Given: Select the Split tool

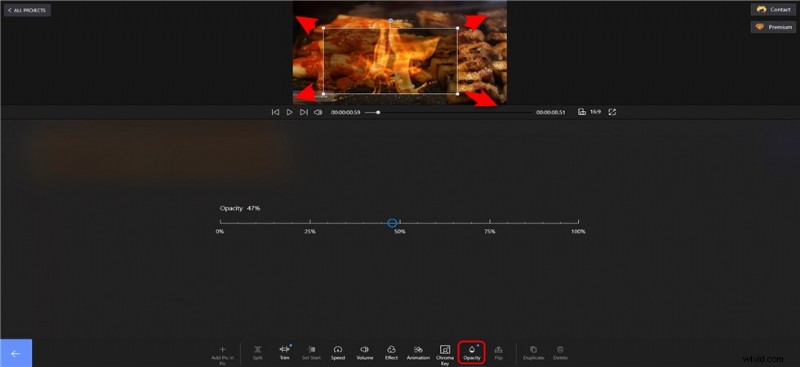Looking at the screenshot, I should (x=258, y=353).
